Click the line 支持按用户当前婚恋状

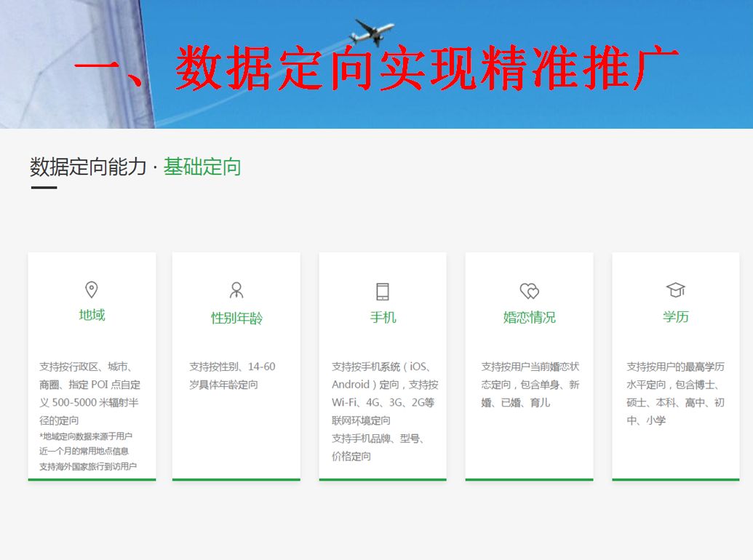click(530, 367)
